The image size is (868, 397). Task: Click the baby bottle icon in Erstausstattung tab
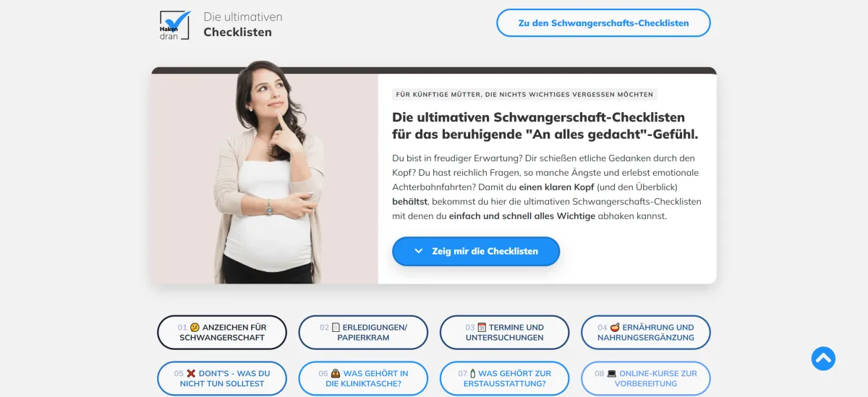(x=473, y=374)
